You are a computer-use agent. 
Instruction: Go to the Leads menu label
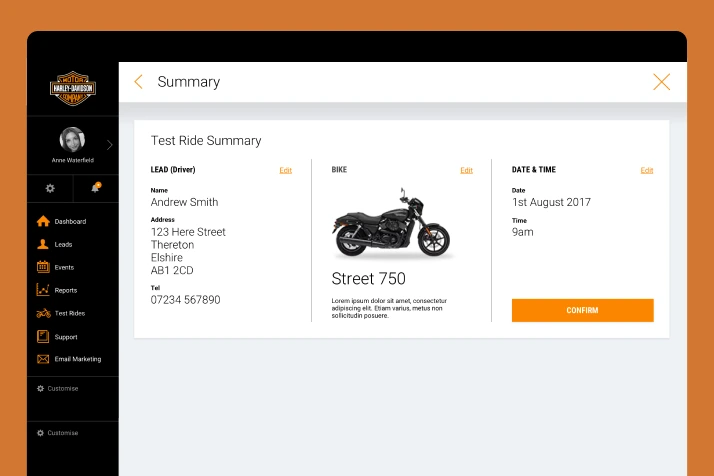[63, 245]
